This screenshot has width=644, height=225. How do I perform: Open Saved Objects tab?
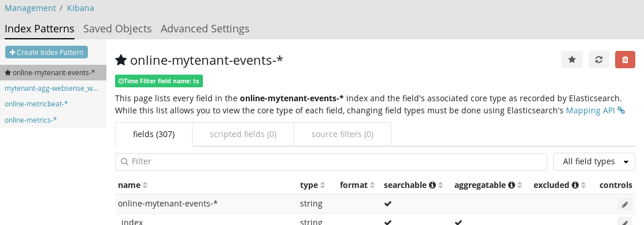coord(117,29)
